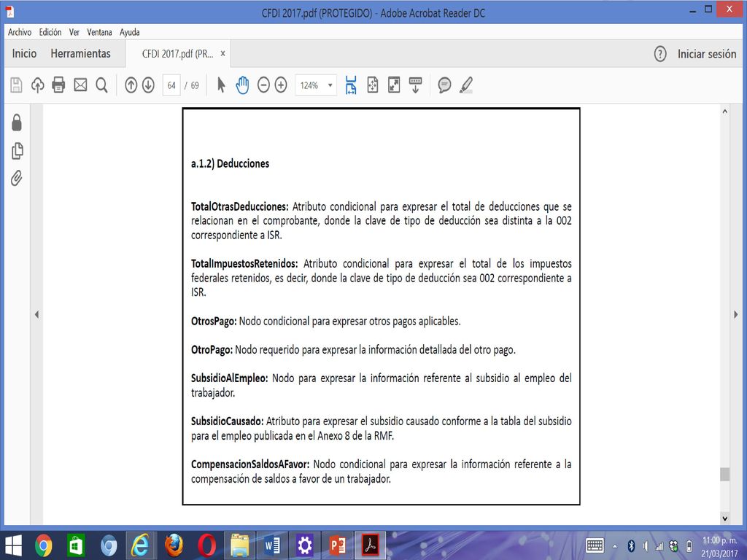This screenshot has width=747, height=560.
Task: Click the help question mark icon
Action: (x=659, y=54)
